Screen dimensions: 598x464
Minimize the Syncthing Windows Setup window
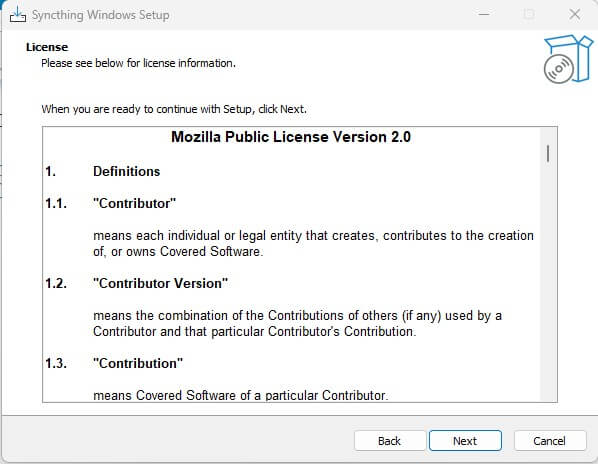point(484,14)
